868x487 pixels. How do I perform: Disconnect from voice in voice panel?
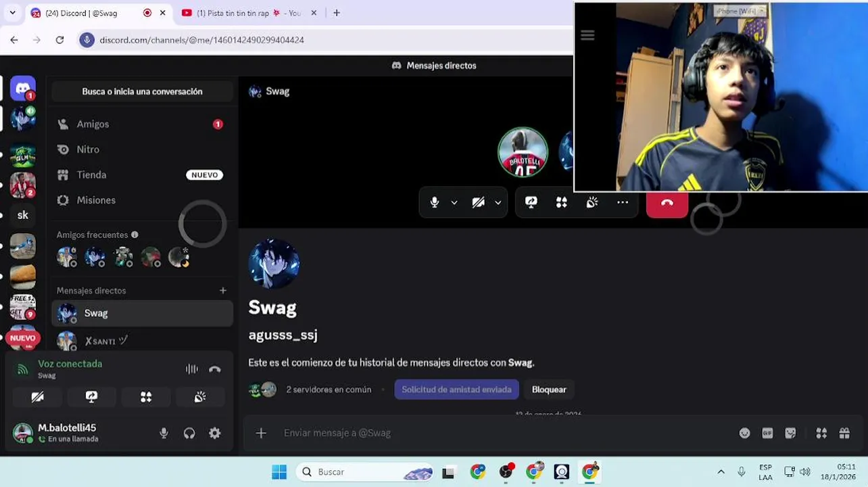click(215, 369)
